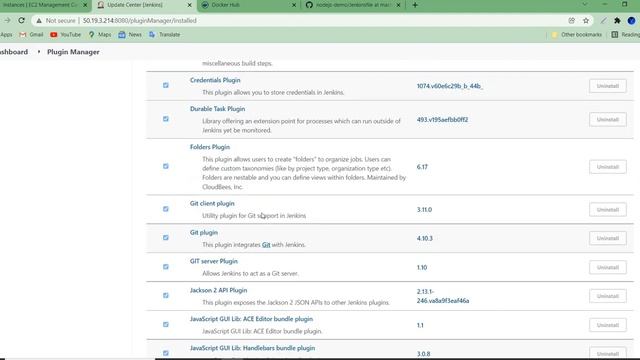The width and height of the screenshot is (640, 360).
Task: Uninstall the Credentials Plugin
Action: pyautogui.click(x=608, y=86)
